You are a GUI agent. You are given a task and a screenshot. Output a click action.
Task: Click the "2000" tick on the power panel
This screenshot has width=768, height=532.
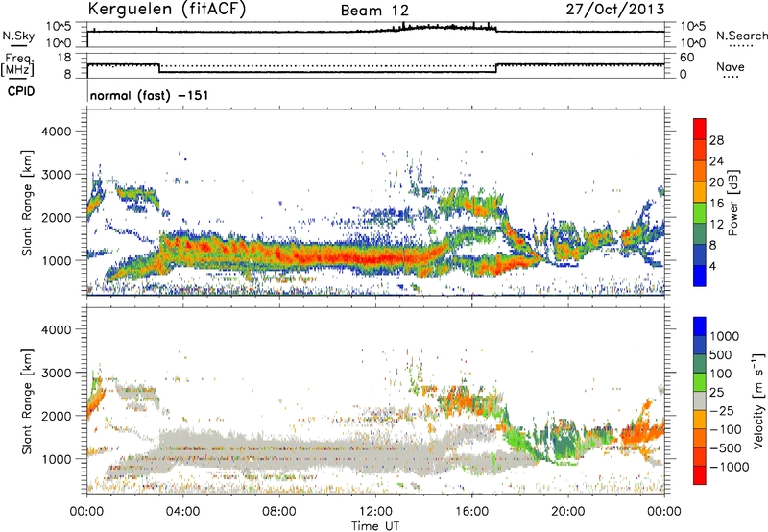[x=56, y=217]
